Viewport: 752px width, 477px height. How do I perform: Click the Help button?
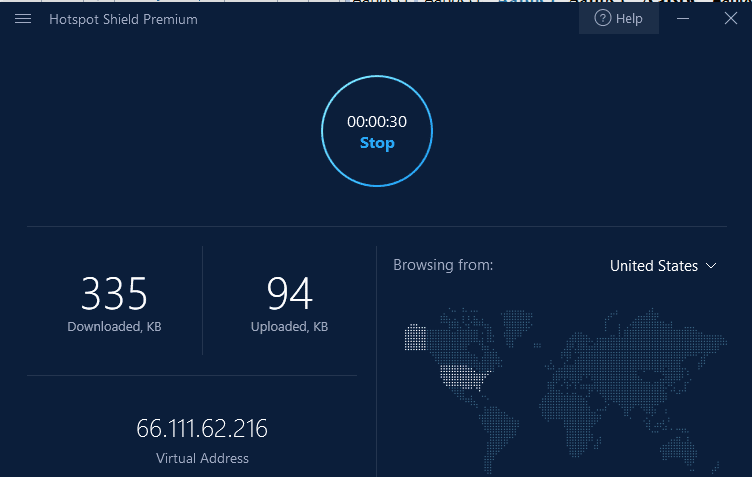619,19
